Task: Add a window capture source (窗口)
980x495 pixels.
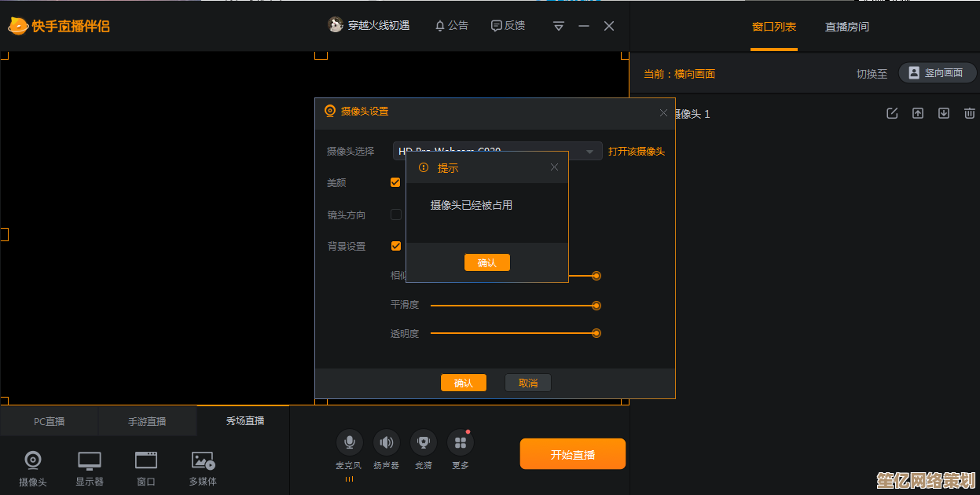Action: [x=145, y=468]
